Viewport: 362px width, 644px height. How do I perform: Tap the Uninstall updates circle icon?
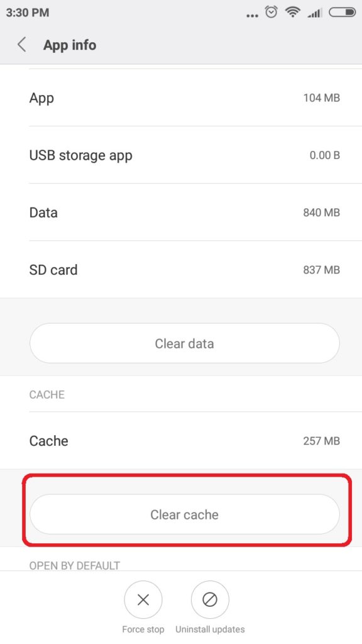click(210, 600)
